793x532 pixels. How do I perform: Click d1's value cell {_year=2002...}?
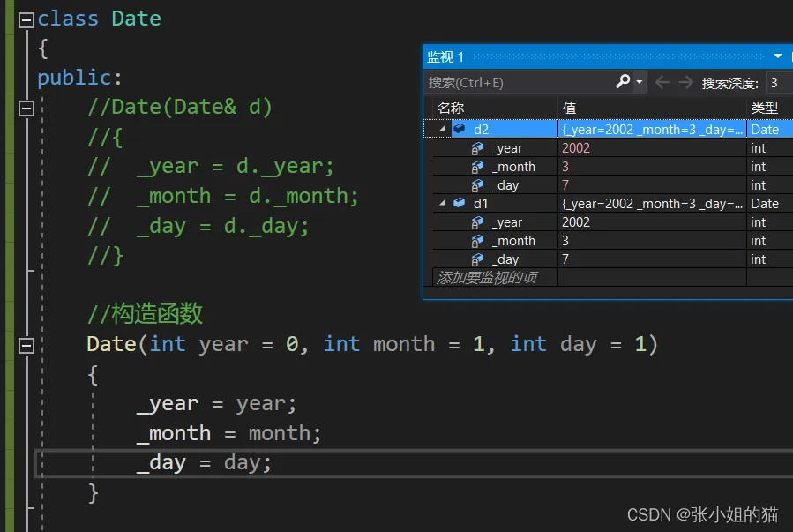tap(652, 203)
